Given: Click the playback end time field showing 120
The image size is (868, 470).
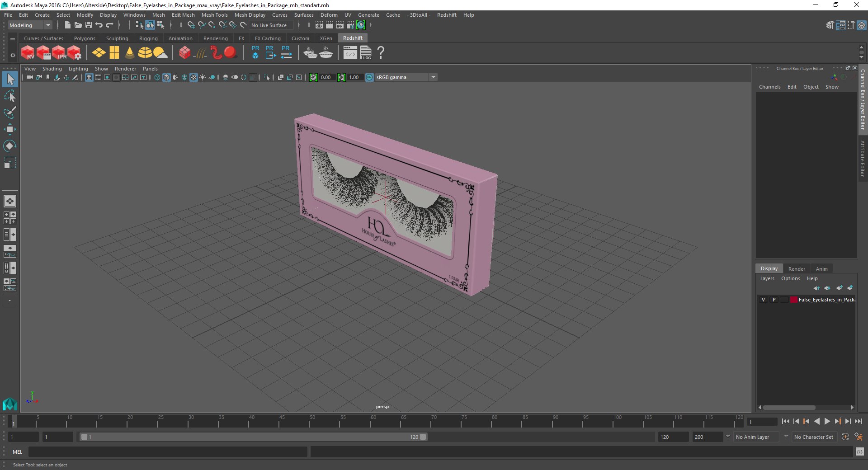Looking at the screenshot, I should tap(673, 437).
